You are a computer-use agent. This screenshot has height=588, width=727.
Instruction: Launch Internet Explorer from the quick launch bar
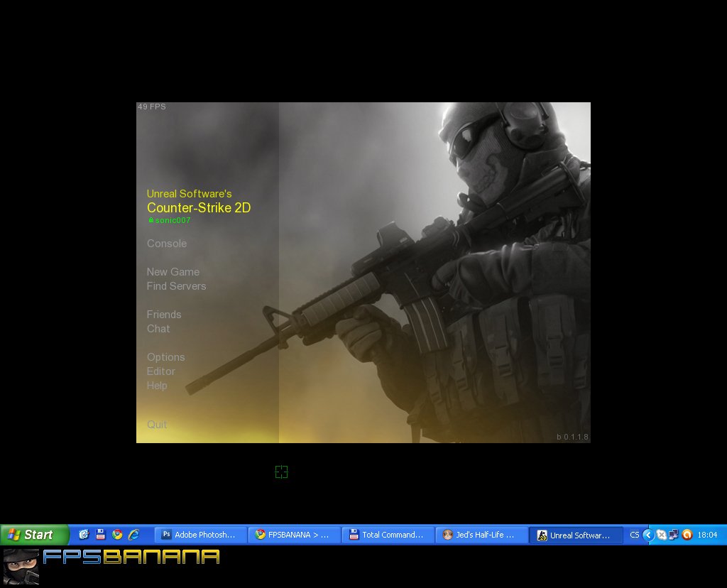(x=133, y=535)
